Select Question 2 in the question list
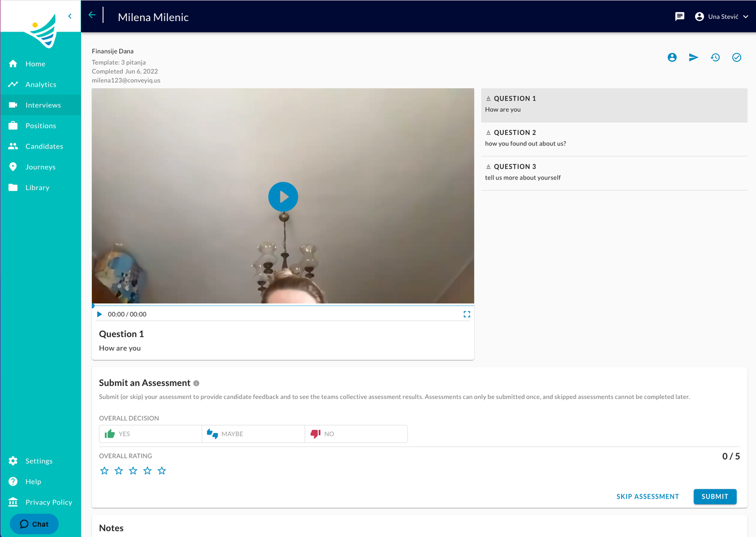Viewport: 756px width, 537px height. [x=614, y=139]
